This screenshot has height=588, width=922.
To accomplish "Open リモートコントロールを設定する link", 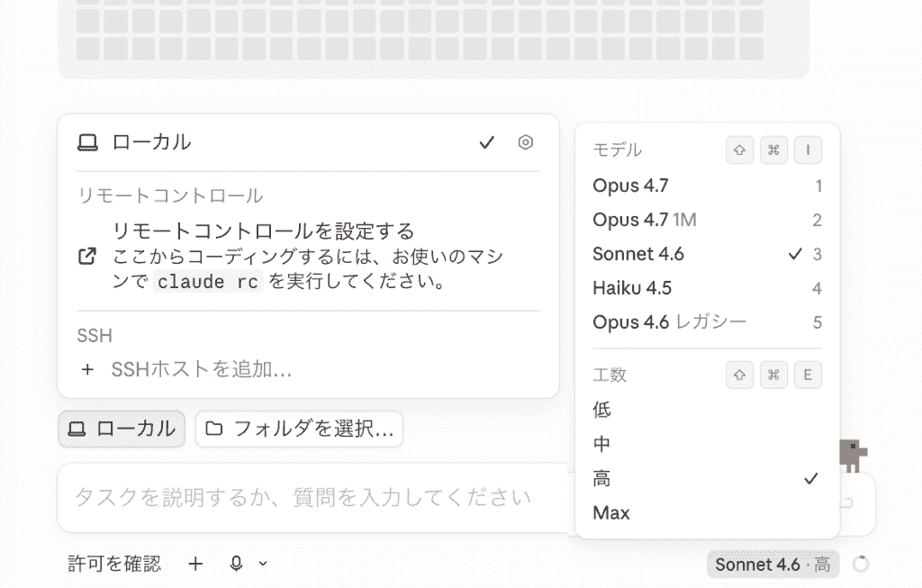I will 263,231.
